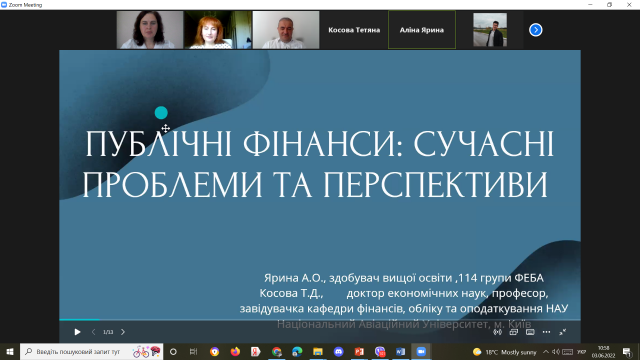Open File Explorer from the taskbar
Viewport: 640px width, 360px height.
pos(318,351)
